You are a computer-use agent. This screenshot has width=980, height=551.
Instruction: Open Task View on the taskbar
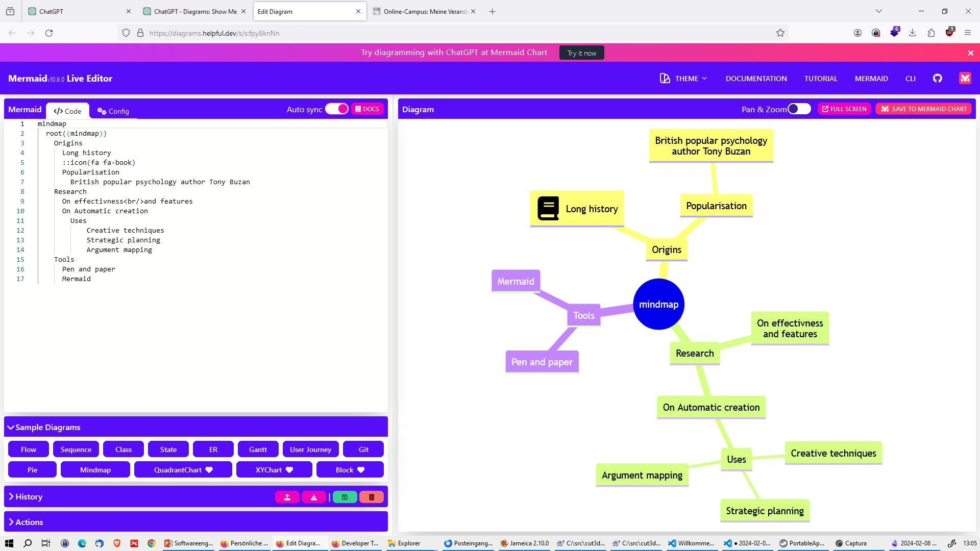pos(46,543)
